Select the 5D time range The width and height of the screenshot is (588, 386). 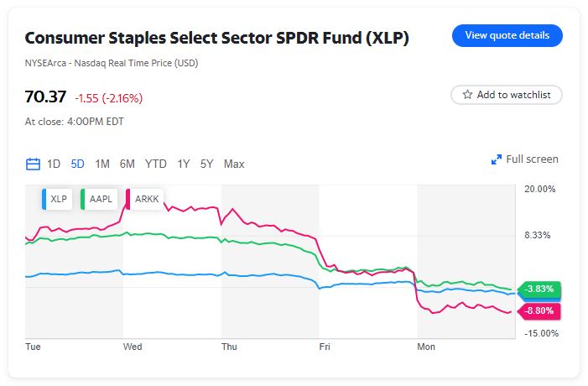tap(77, 164)
